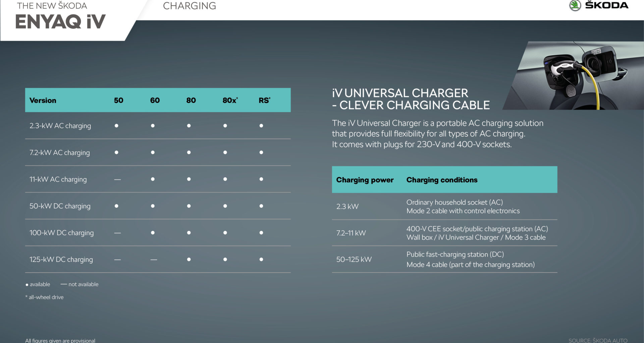Click the RS column header
The image size is (644, 343).
coord(264,100)
